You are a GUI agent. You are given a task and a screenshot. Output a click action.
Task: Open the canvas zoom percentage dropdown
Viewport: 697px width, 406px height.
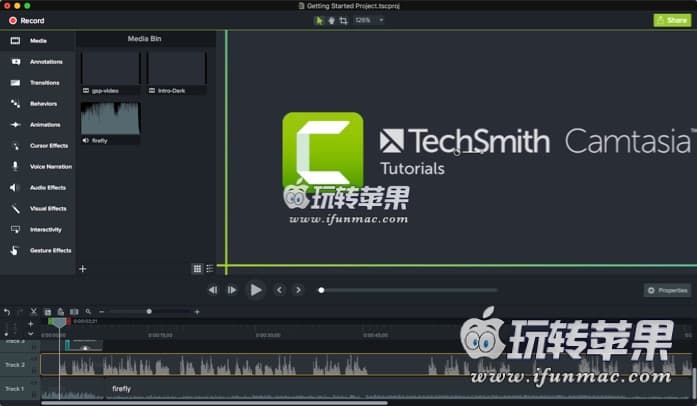tap(369, 20)
